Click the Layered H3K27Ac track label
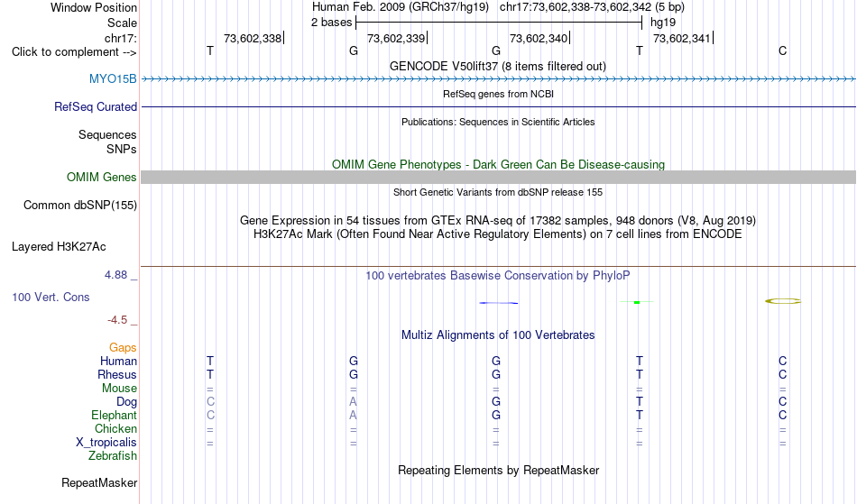The height and width of the screenshot is (504, 857). tap(59, 247)
